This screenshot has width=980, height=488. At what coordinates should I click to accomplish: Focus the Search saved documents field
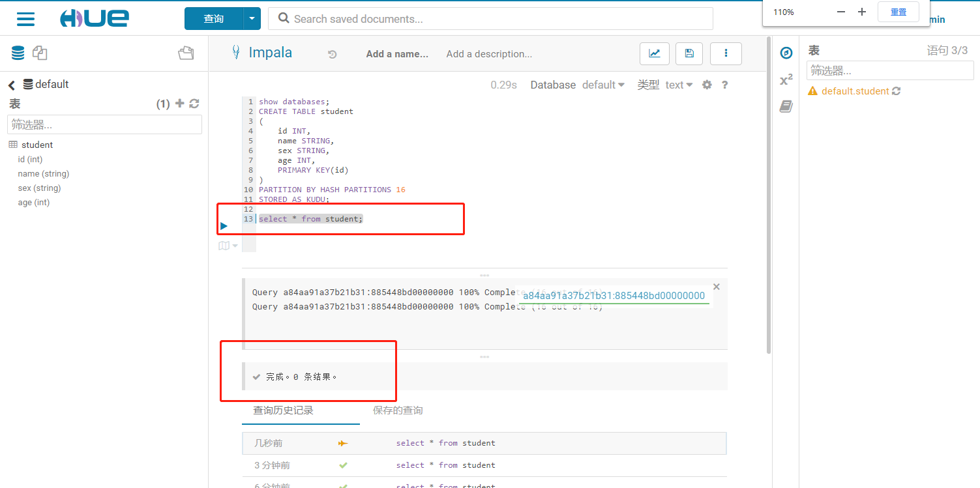coord(490,19)
